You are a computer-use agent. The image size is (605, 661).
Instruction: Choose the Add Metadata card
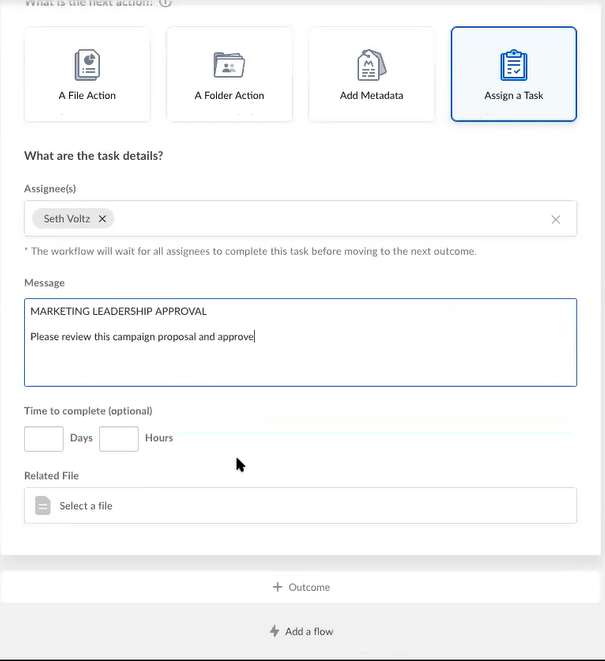click(x=371, y=74)
